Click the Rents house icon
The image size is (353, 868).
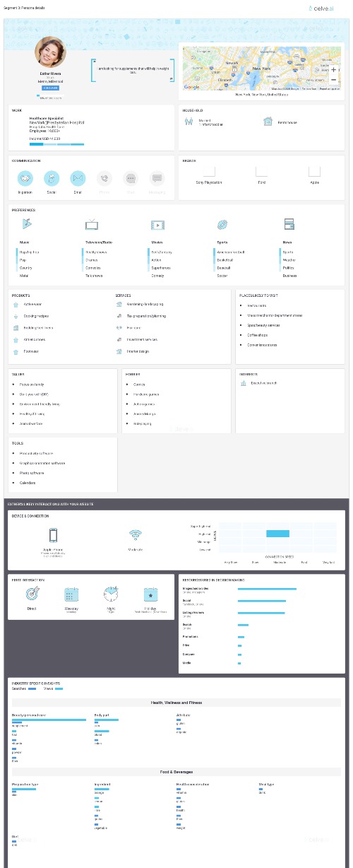268,122
